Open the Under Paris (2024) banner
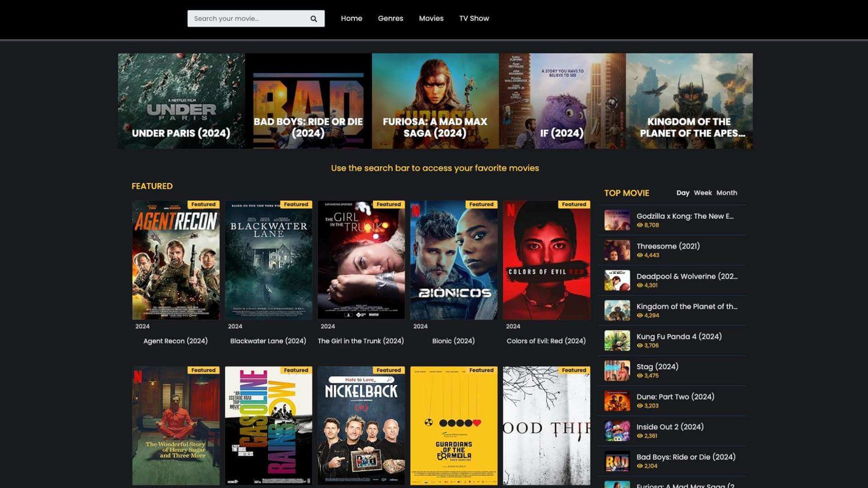868x488 pixels. [x=181, y=101]
